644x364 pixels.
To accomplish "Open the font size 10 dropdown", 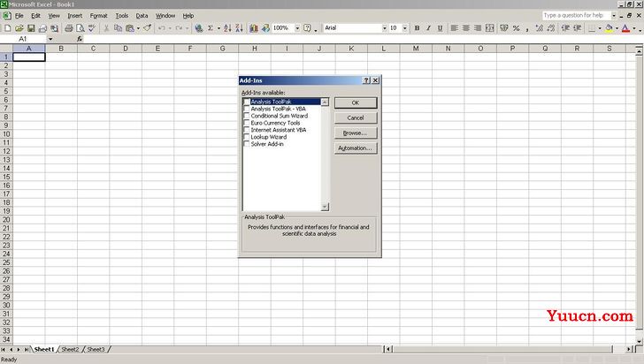I will pyautogui.click(x=404, y=28).
